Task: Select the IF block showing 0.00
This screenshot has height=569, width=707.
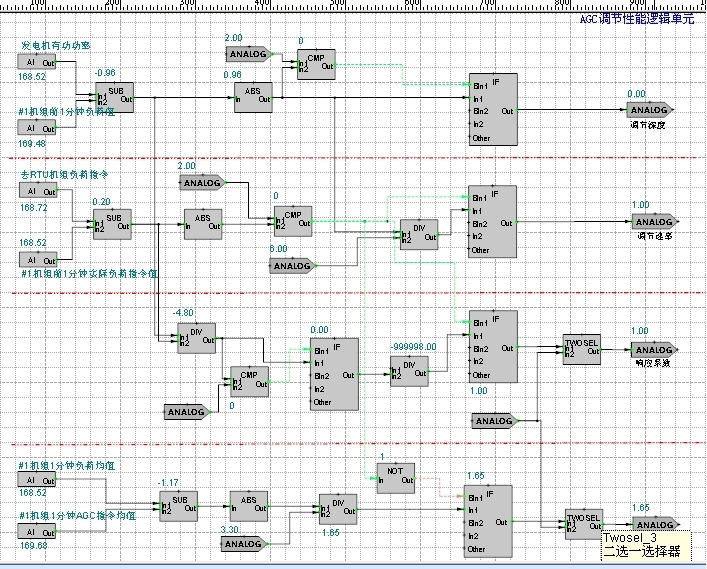Action: [335, 375]
